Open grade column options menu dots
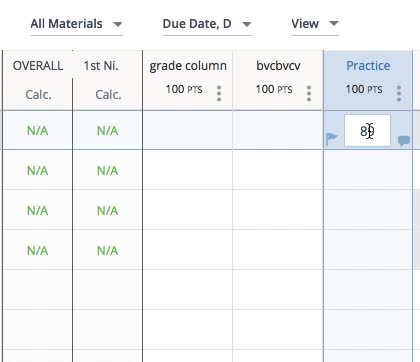The height and width of the screenshot is (362, 420). (219, 93)
